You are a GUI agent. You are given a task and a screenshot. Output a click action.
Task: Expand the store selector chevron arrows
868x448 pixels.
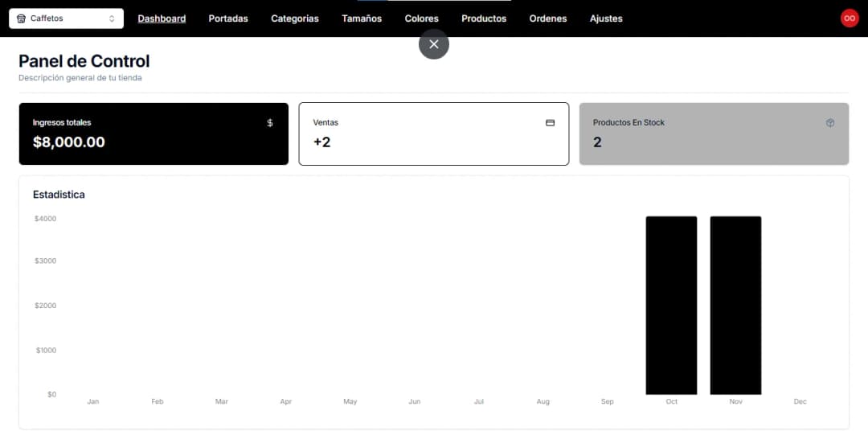click(112, 18)
